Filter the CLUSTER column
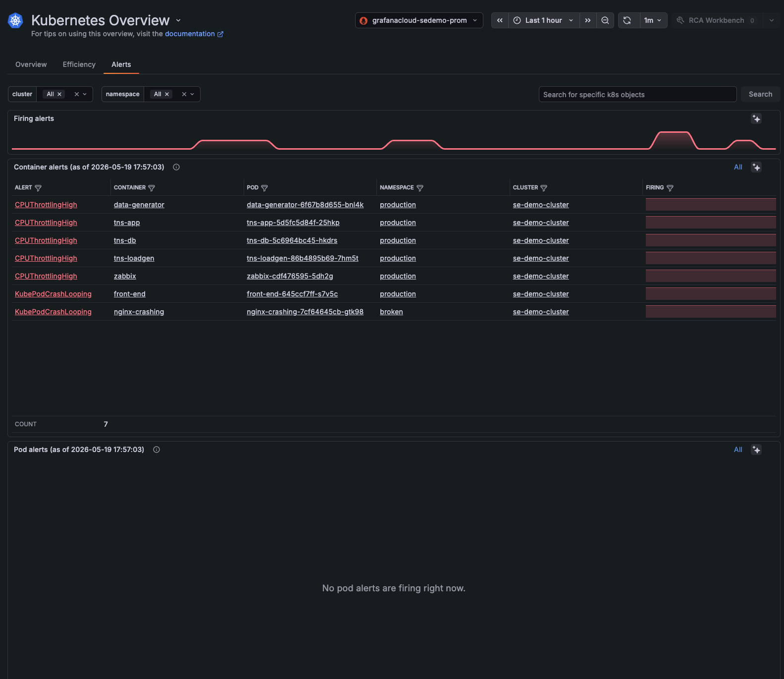784x679 pixels. point(544,188)
